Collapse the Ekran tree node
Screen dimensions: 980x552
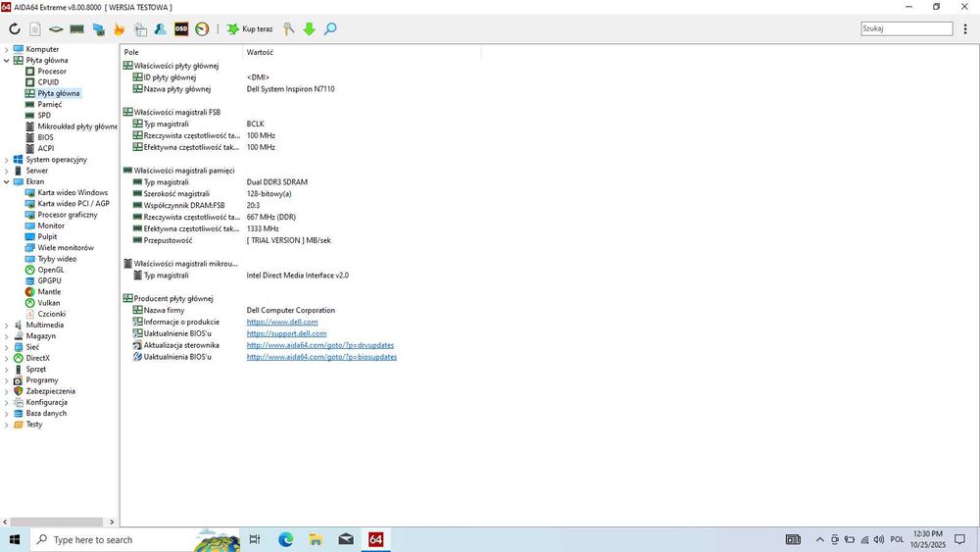point(6,182)
